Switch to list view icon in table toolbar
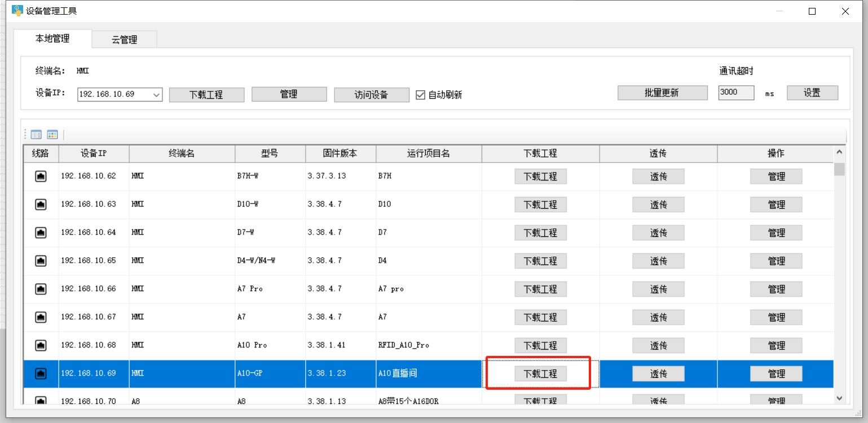Screen dimensions: 868x423 click(36, 135)
